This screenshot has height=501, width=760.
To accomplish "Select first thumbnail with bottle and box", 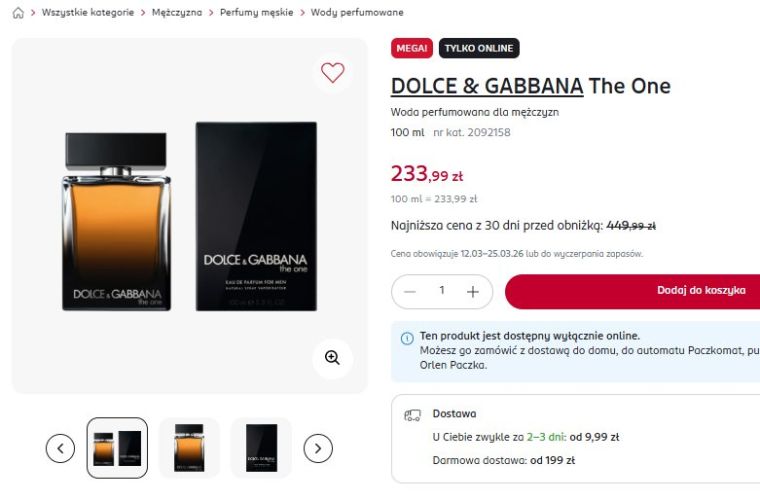I will coord(117,448).
